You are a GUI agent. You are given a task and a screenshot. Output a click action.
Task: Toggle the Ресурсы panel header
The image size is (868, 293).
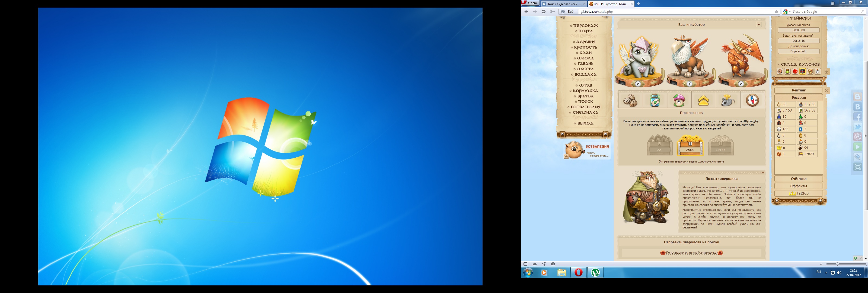pos(799,97)
